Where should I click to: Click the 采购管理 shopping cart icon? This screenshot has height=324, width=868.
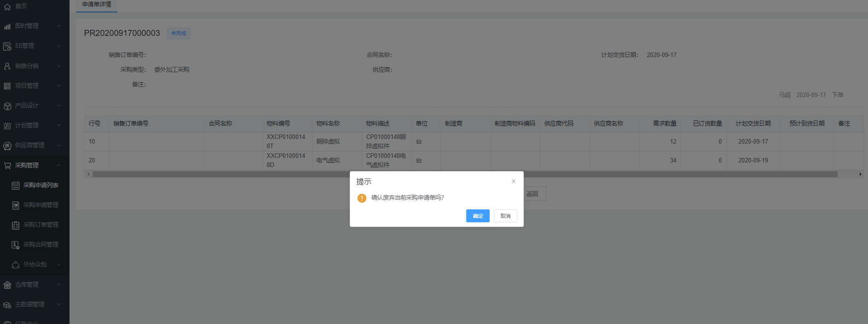click(x=7, y=166)
